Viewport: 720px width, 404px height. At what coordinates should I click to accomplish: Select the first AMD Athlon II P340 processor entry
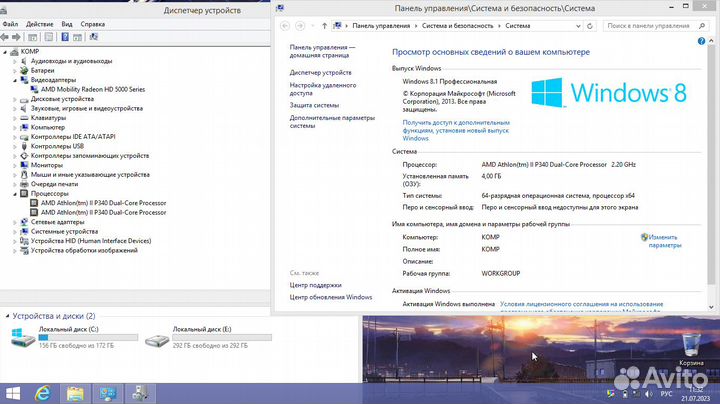click(103, 203)
